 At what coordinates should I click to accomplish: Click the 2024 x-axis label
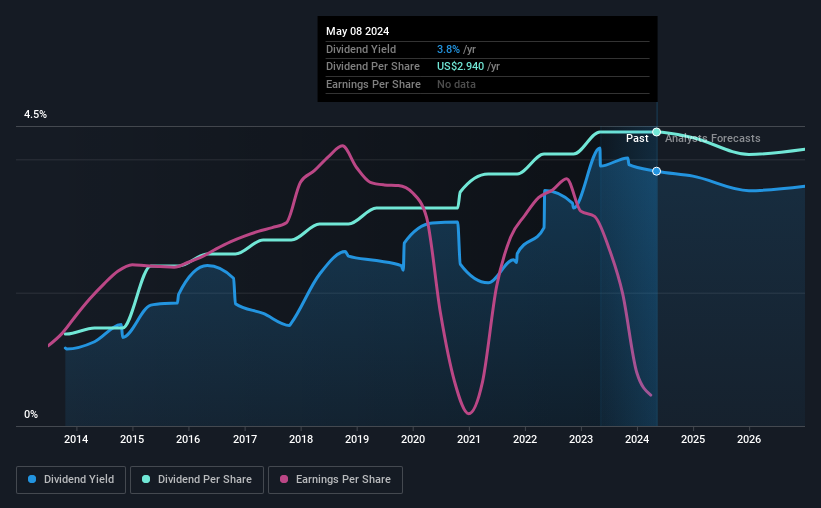[x=637, y=439]
